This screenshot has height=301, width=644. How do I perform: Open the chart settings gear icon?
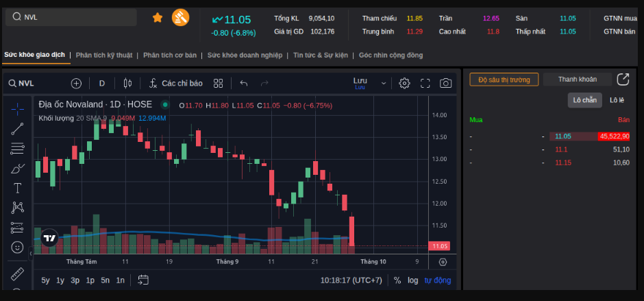(x=404, y=83)
